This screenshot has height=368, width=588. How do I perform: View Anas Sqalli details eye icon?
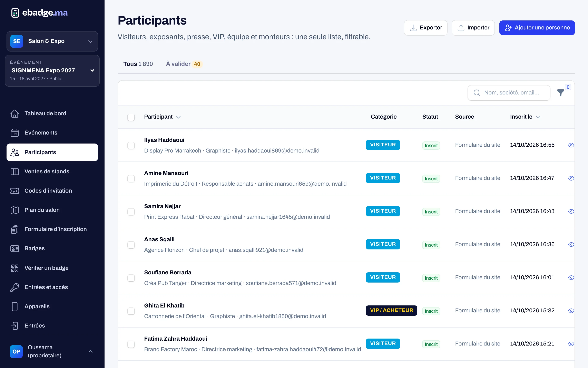pyautogui.click(x=571, y=244)
